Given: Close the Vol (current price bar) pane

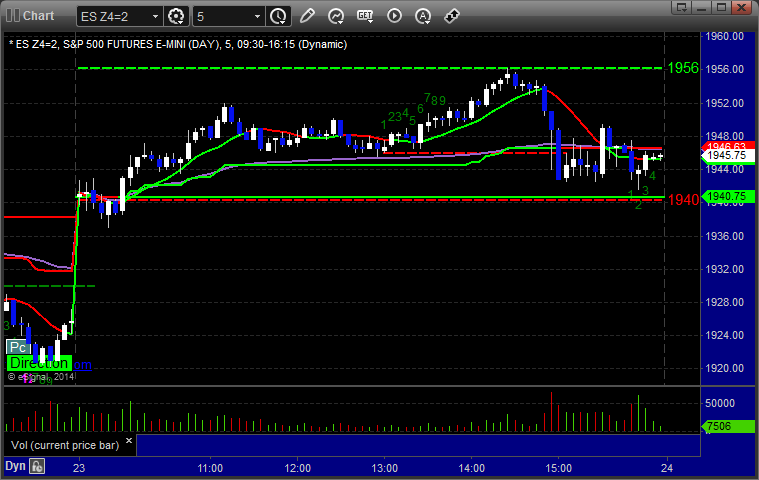Looking at the screenshot, I should (129, 441).
